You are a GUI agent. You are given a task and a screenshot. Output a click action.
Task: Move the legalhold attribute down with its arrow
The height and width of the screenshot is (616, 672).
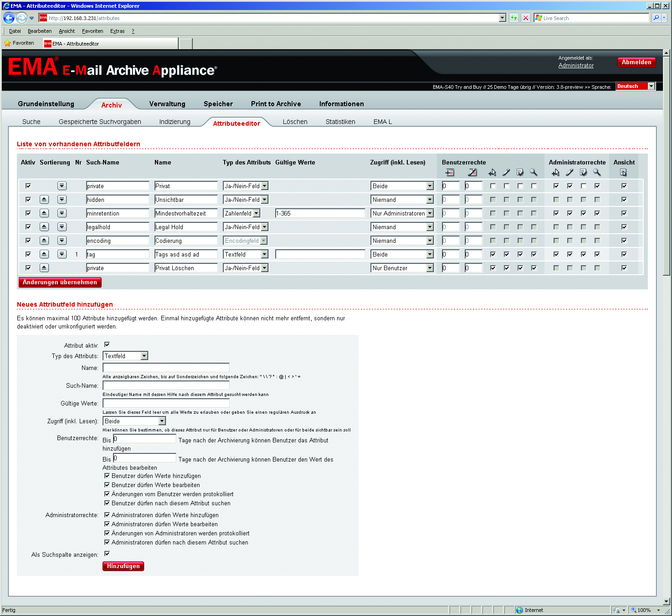click(x=62, y=227)
